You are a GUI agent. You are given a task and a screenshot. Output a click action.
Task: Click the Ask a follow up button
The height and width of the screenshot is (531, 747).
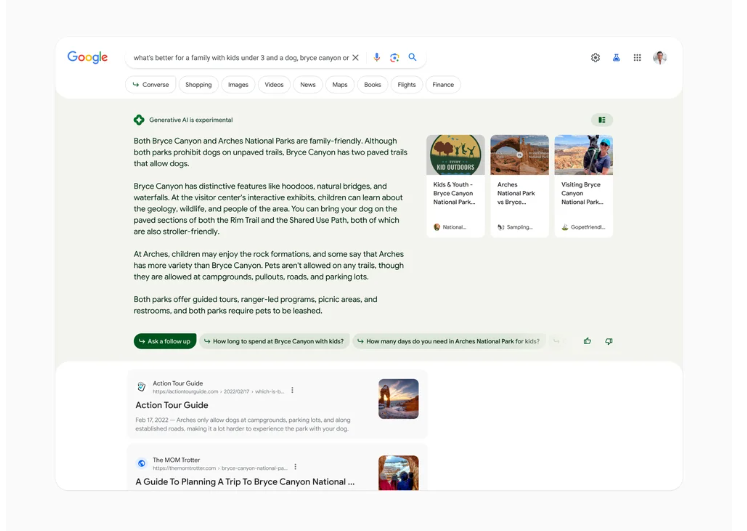tap(165, 341)
